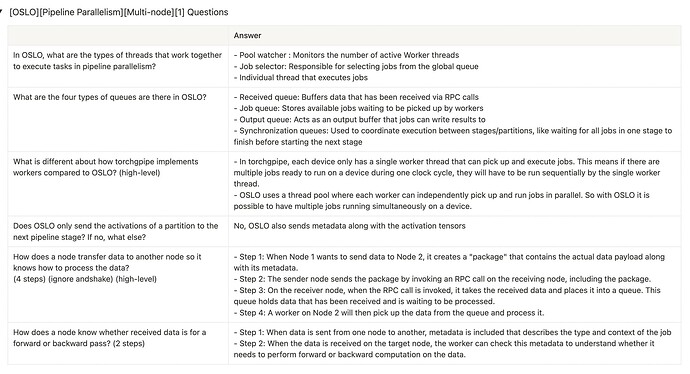Click 'Step 4: A worker on Node 2' line
This screenshot has height=374, width=690.
point(389,313)
